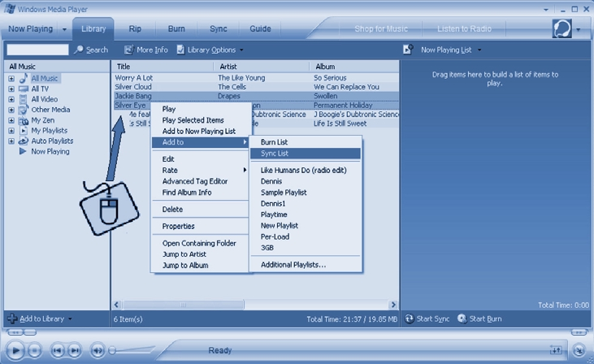Image resolution: width=594 pixels, height=364 pixels.
Task: Sort by Artist column header
Action: click(x=262, y=67)
